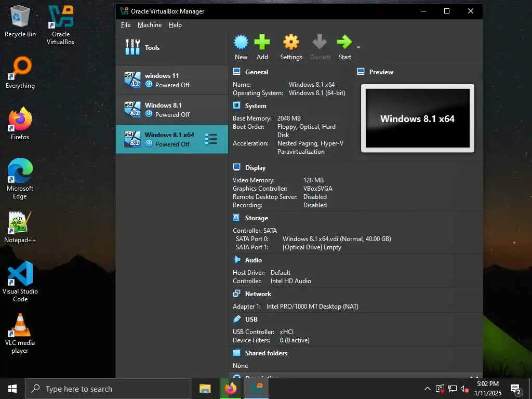Click the Audio section header
Viewport: 532px width, 399px height.
pos(254,260)
